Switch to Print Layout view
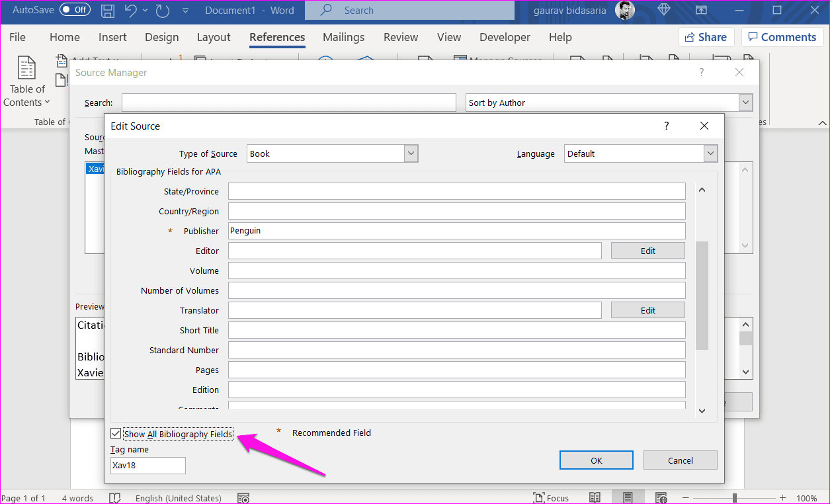830x504 pixels. point(628,498)
